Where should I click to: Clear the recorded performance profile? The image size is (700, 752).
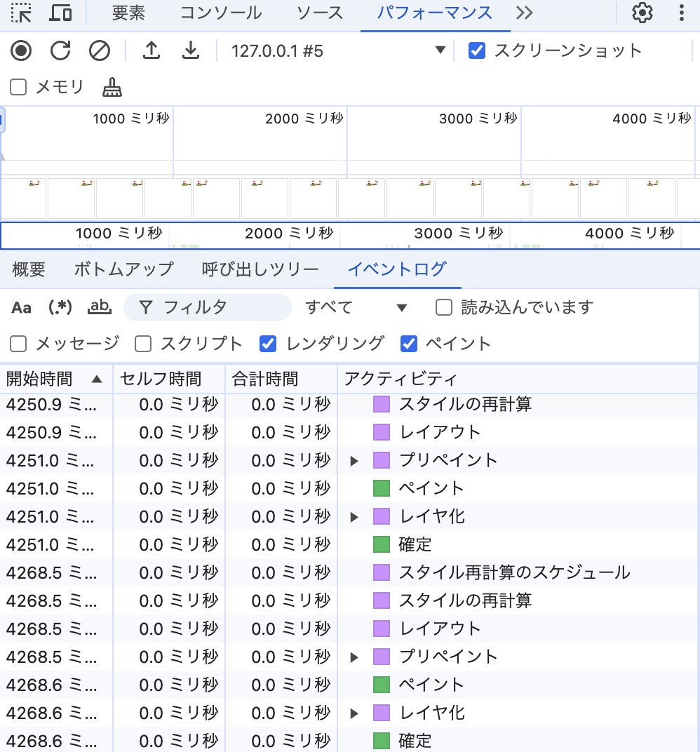pyautogui.click(x=100, y=51)
